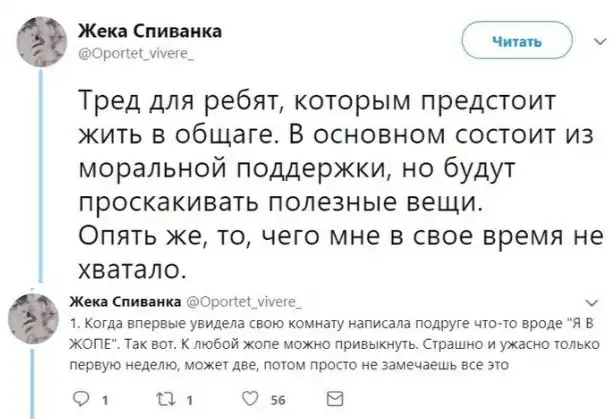The image size is (612, 419).
Task: Click the reply speech bubble icon
Action: [82, 397]
